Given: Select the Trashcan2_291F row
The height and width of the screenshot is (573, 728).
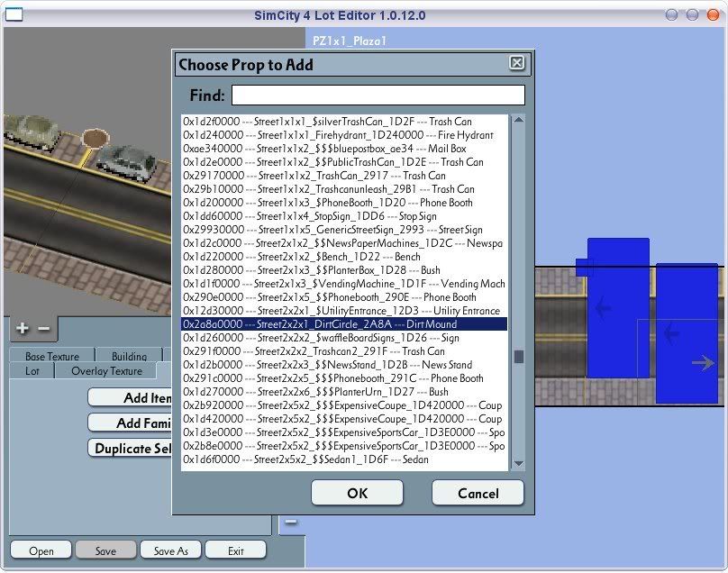Looking at the screenshot, I should [344, 351].
